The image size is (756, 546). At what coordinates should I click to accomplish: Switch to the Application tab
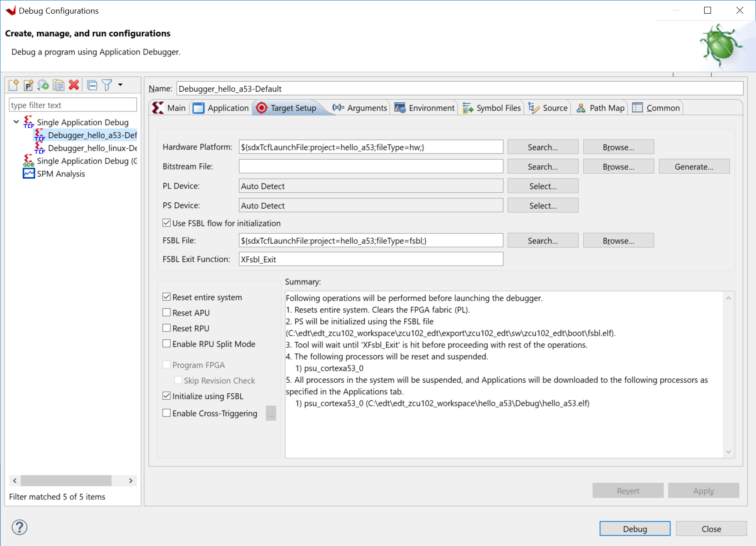click(221, 108)
